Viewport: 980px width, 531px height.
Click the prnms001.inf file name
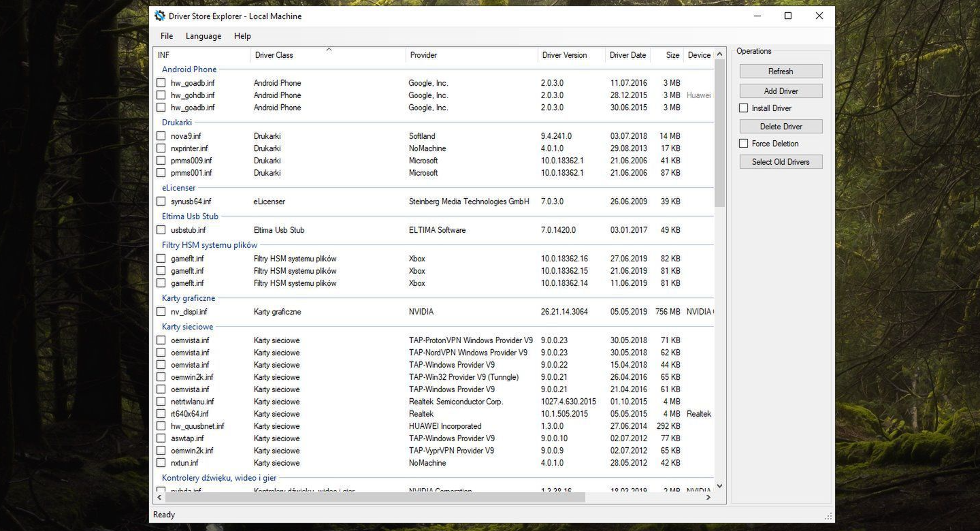pyautogui.click(x=191, y=173)
